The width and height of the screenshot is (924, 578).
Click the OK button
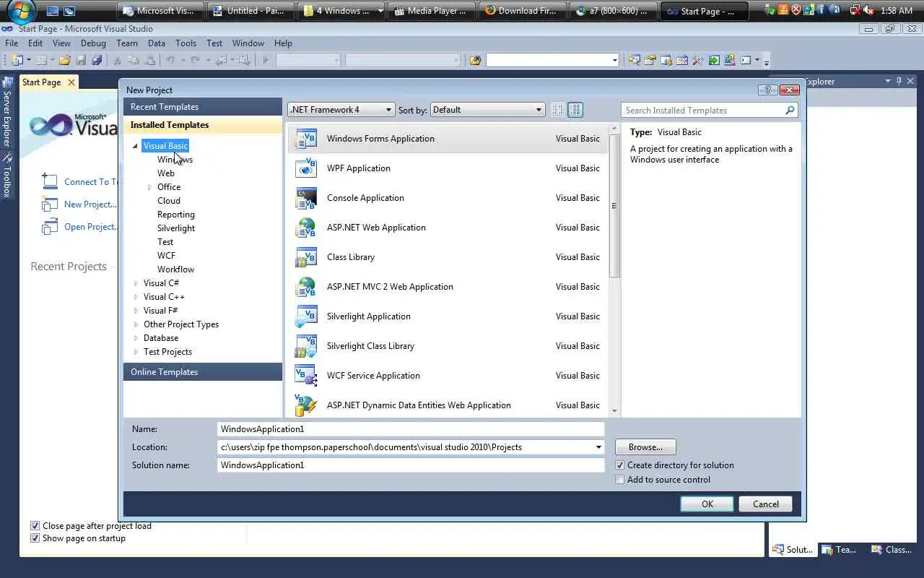707,504
